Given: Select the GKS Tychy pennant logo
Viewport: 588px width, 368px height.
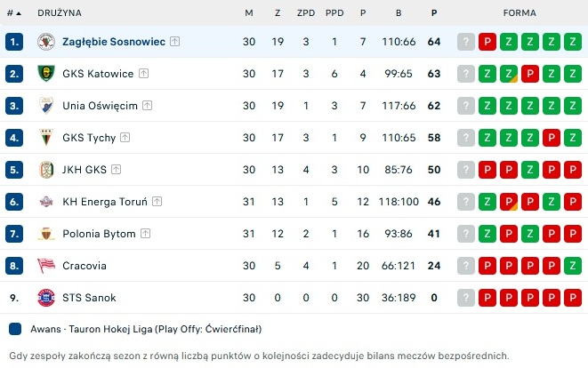Looking at the screenshot, I should (x=46, y=138).
